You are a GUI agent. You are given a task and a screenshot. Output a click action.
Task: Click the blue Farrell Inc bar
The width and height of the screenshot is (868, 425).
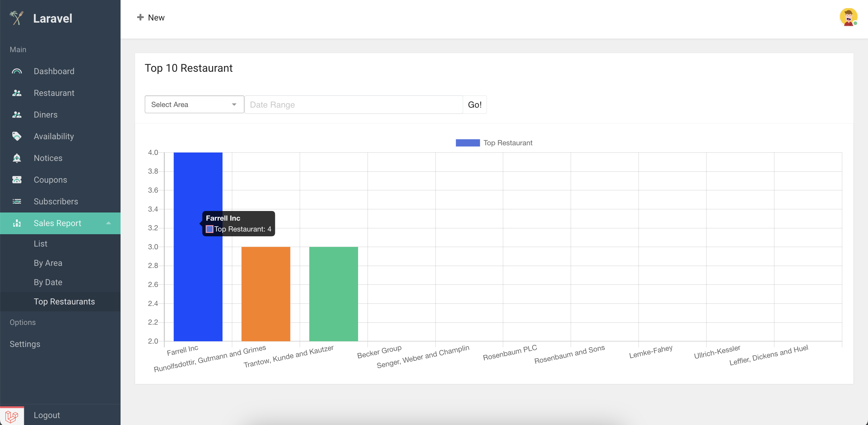click(x=198, y=247)
